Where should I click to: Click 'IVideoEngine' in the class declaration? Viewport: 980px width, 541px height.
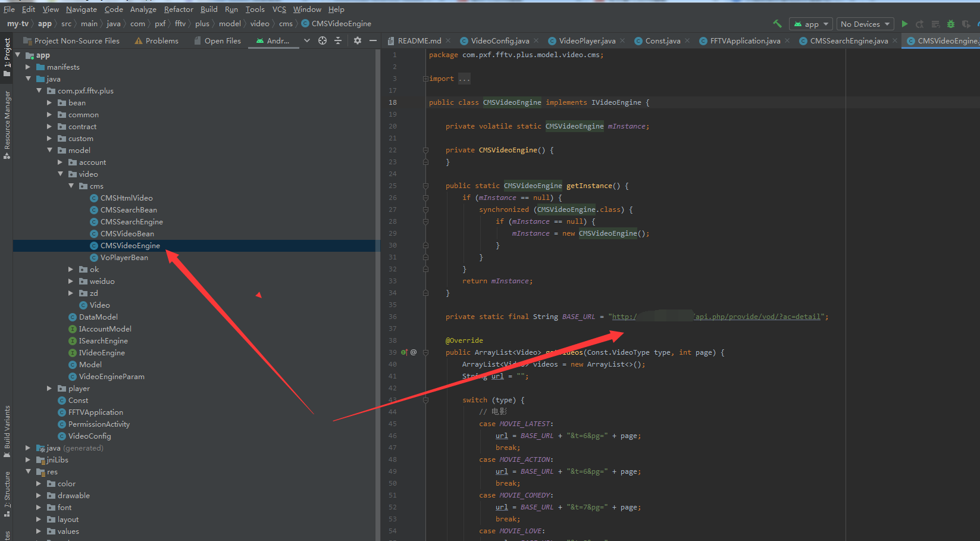pos(616,102)
